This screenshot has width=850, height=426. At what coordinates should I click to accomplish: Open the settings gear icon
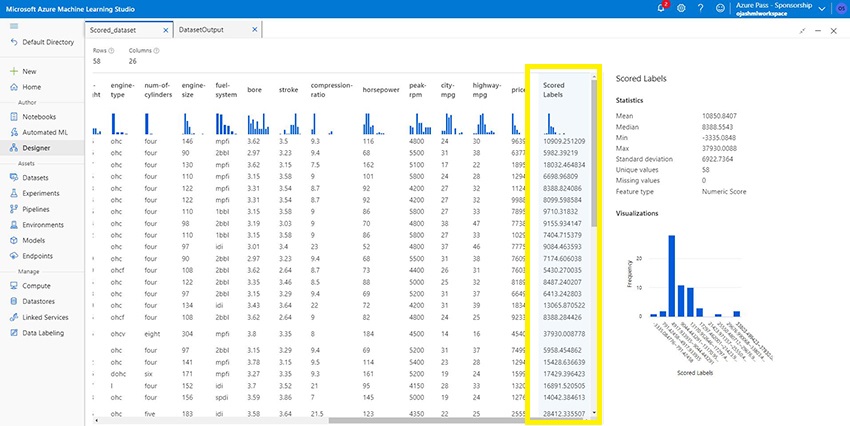pyautogui.click(x=681, y=8)
